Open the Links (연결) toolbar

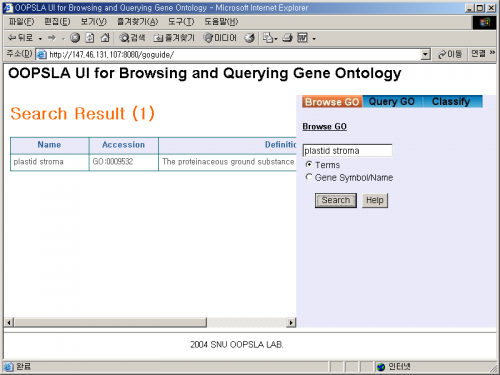tap(479, 53)
